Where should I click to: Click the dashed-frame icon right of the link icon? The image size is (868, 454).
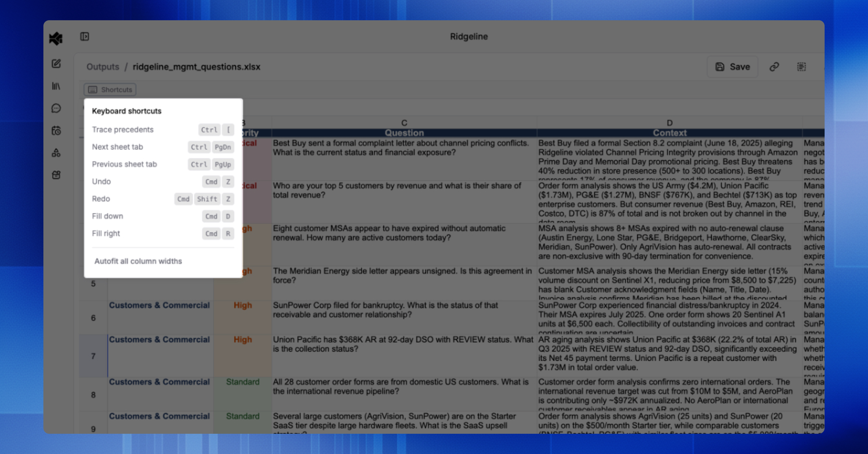(801, 67)
